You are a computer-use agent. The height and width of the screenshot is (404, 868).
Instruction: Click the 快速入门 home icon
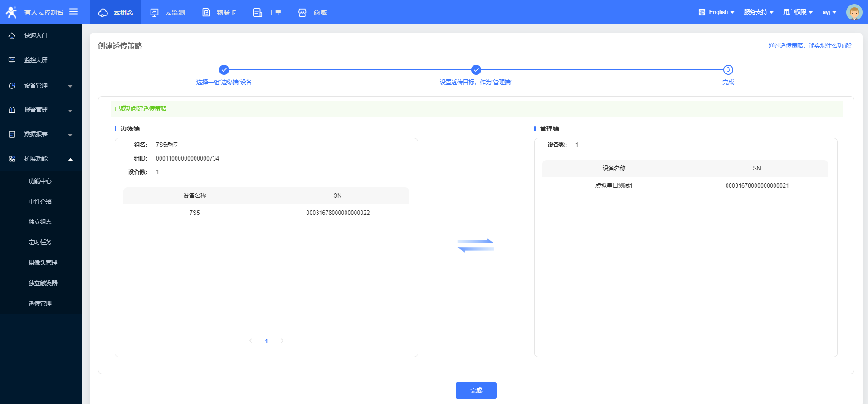[x=12, y=36]
